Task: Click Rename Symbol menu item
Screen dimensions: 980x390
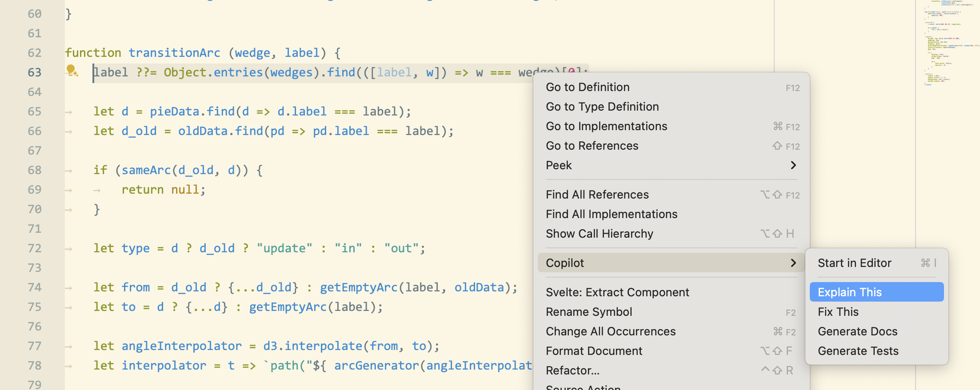Action: pos(588,312)
